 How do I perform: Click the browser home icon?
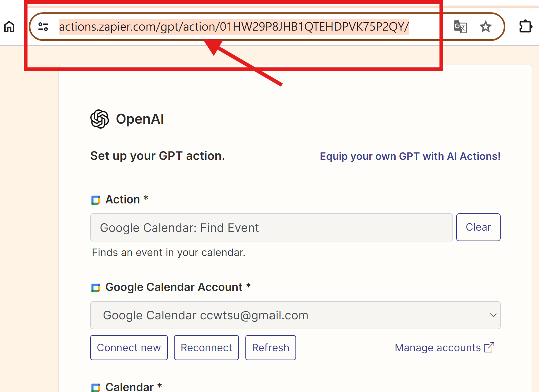9,27
